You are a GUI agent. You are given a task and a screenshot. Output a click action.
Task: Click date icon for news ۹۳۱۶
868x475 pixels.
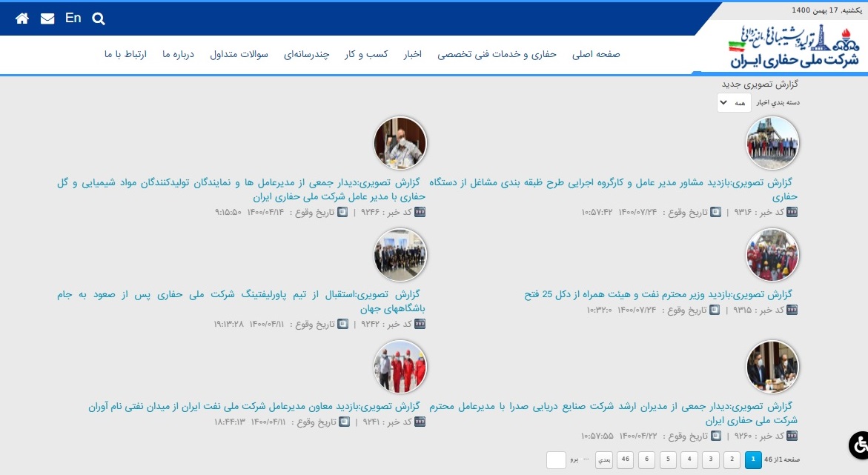pos(716,212)
